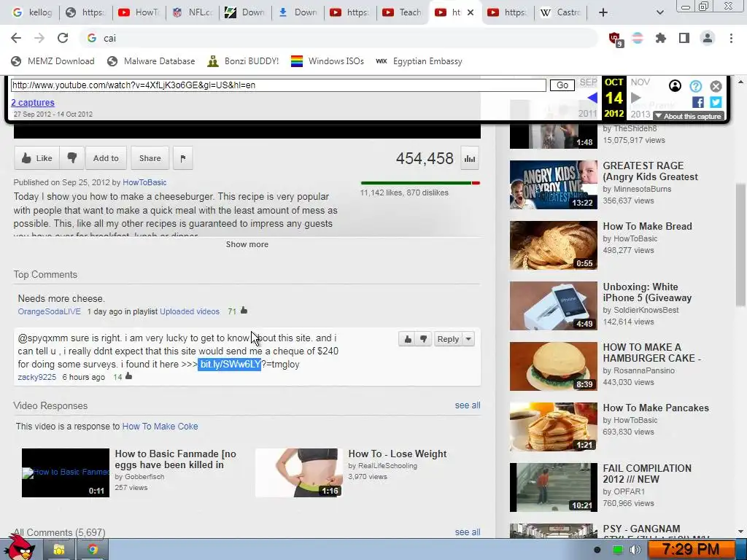Open the How To Make Coke link
747x560 pixels.
click(160, 426)
